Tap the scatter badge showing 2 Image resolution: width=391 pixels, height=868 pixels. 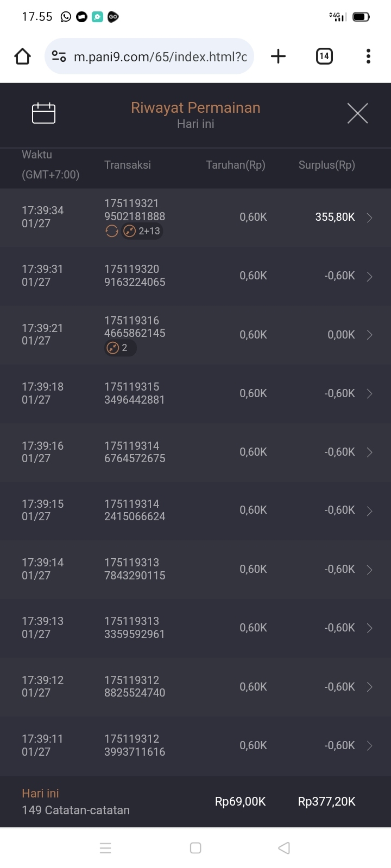point(119,348)
